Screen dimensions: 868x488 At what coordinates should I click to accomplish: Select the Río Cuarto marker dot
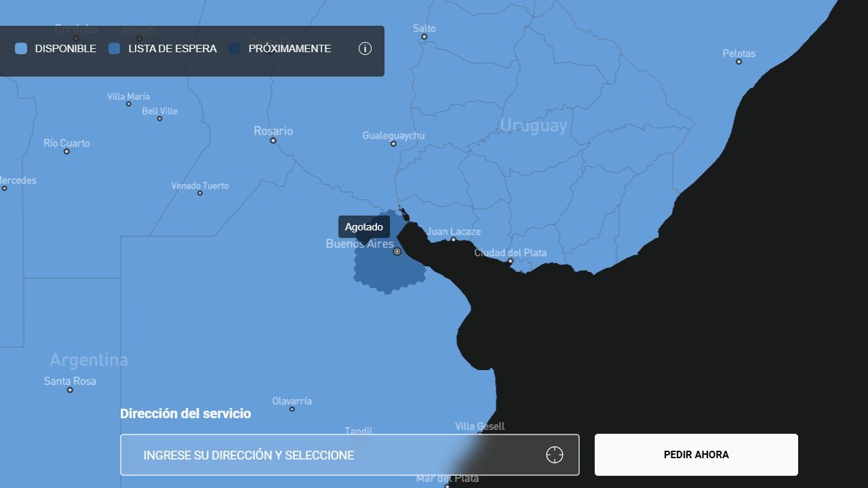tap(66, 151)
